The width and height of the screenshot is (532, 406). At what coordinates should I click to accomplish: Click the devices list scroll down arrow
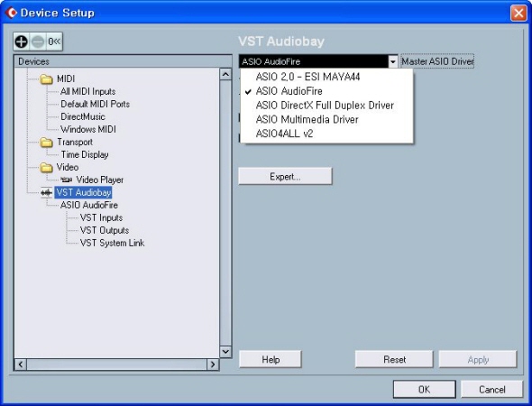[x=225, y=351]
